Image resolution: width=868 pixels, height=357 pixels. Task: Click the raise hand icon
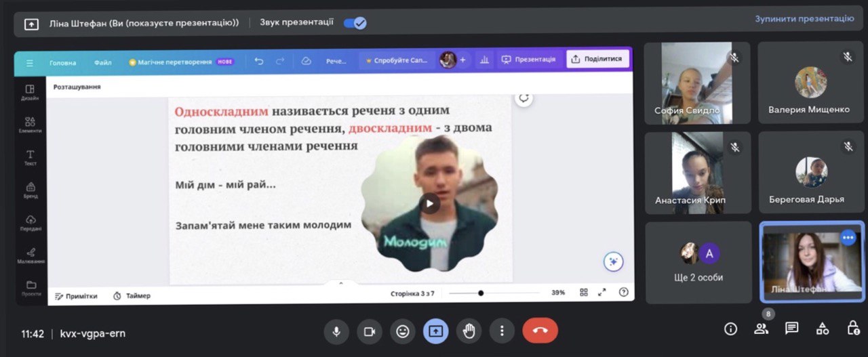pos(469,331)
